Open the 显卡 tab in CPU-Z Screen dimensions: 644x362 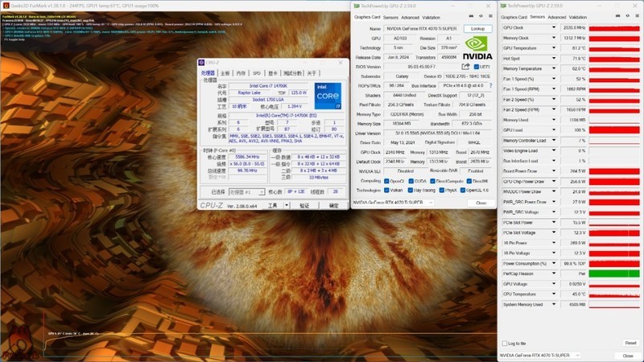click(273, 73)
